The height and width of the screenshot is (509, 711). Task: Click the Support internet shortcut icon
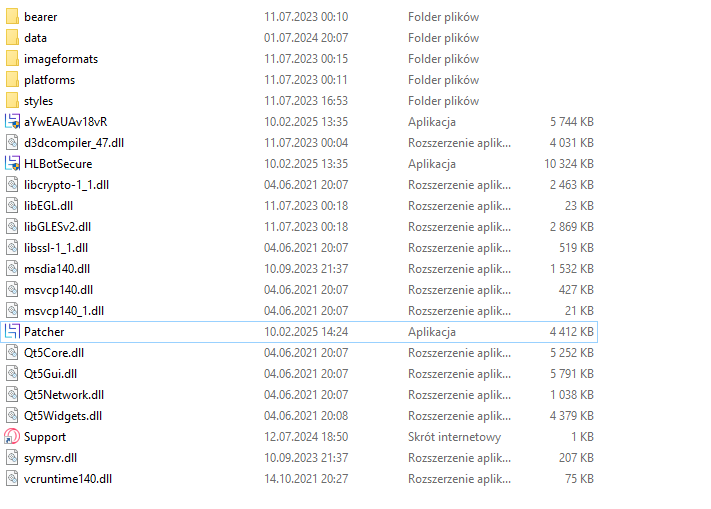point(12,437)
